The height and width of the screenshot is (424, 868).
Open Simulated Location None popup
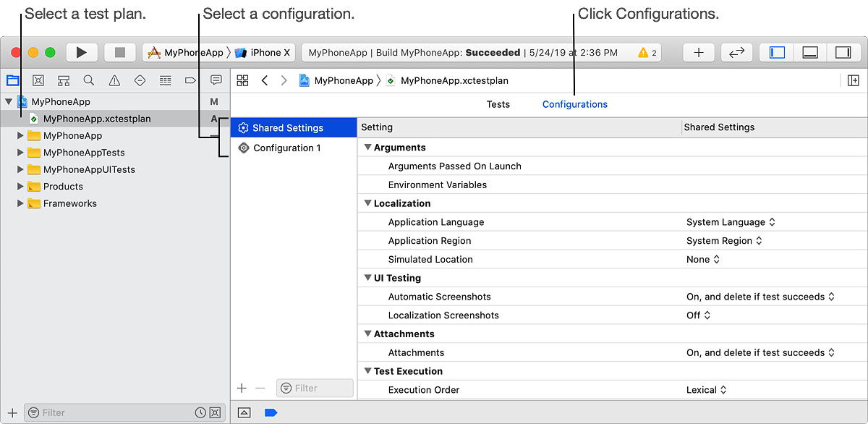pyautogui.click(x=703, y=259)
